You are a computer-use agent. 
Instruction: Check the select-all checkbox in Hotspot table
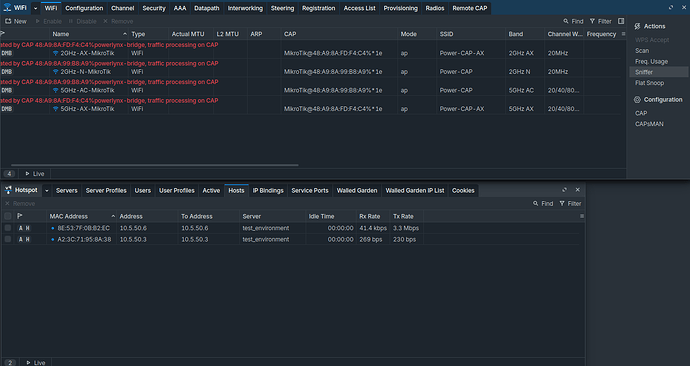coord(8,216)
